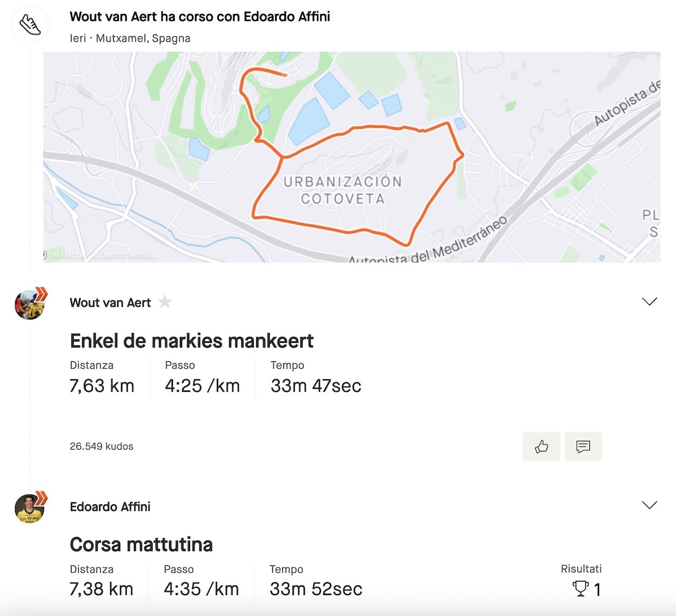Image resolution: width=676 pixels, height=616 pixels.
Task: Expand the chevron on Edoardo Affini's entry
Action: (650, 505)
